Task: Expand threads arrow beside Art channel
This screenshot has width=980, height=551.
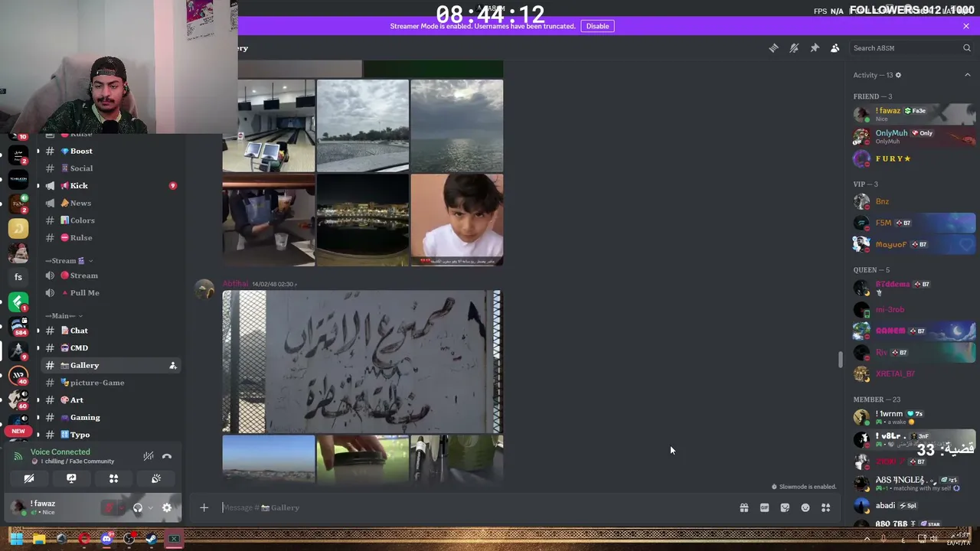Action: point(38,400)
